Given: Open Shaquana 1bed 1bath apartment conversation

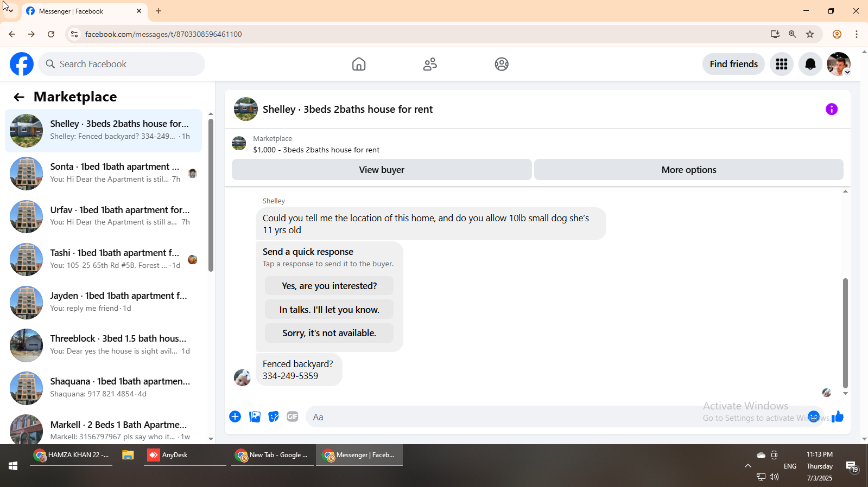Looking at the screenshot, I should pos(103,388).
